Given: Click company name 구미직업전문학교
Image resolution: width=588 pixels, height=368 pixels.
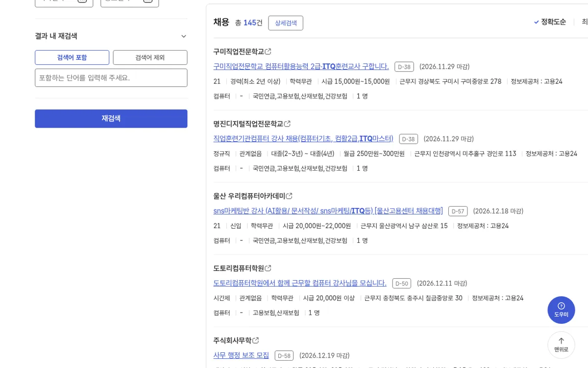Looking at the screenshot, I should 239,52.
